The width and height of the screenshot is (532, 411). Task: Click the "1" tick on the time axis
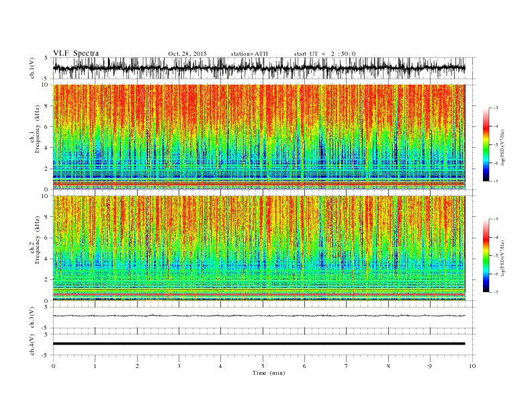(95, 366)
